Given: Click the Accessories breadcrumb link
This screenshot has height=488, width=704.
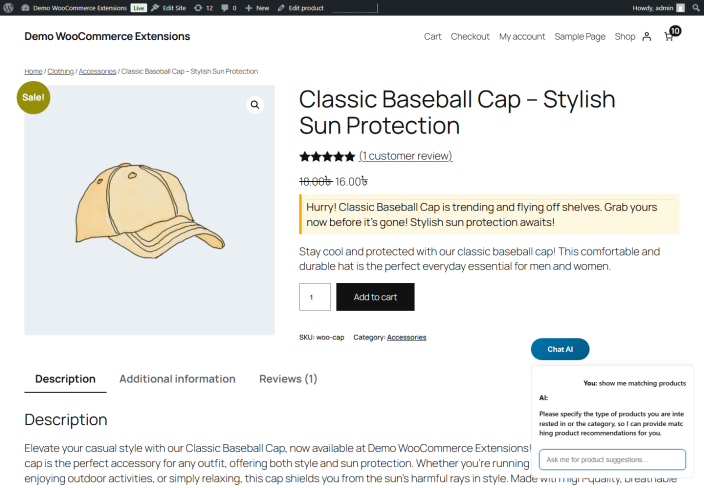Looking at the screenshot, I should (x=97, y=71).
